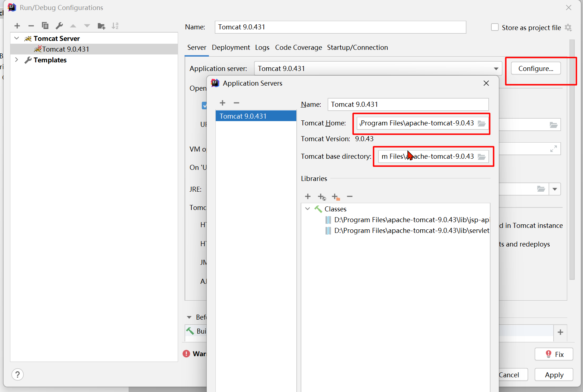Screen dimensions: 583x392
Task: Open the Startup/Connection tab
Action: pos(357,47)
